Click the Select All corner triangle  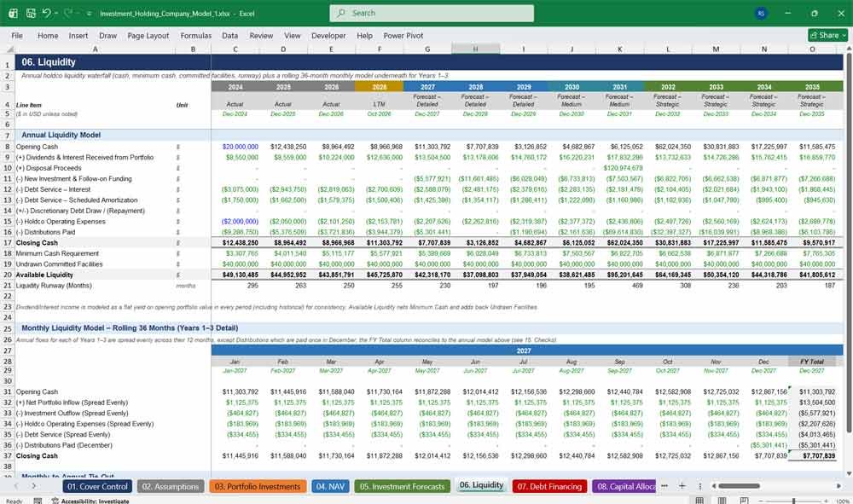pyautogui.click(x=8, y=49)
